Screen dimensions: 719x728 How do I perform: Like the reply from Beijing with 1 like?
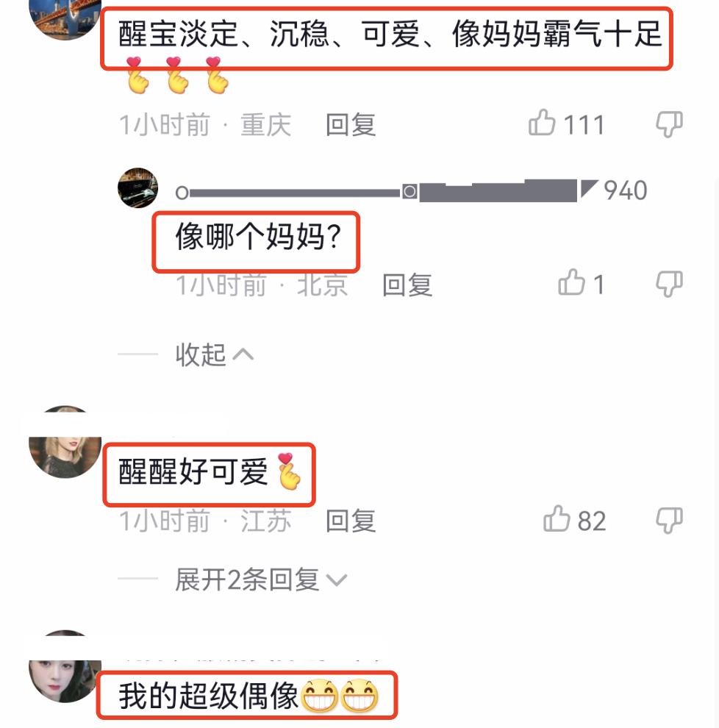[571, 282]
